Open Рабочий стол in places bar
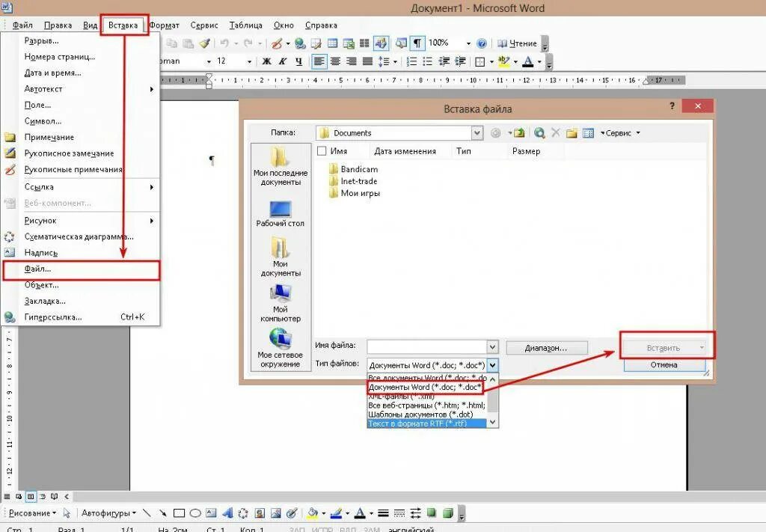The width and height of the screenshot is (766, 532). (281, 213)
